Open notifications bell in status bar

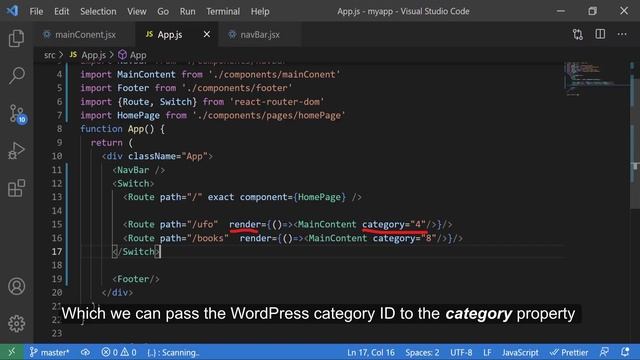(x=625, y=352)
